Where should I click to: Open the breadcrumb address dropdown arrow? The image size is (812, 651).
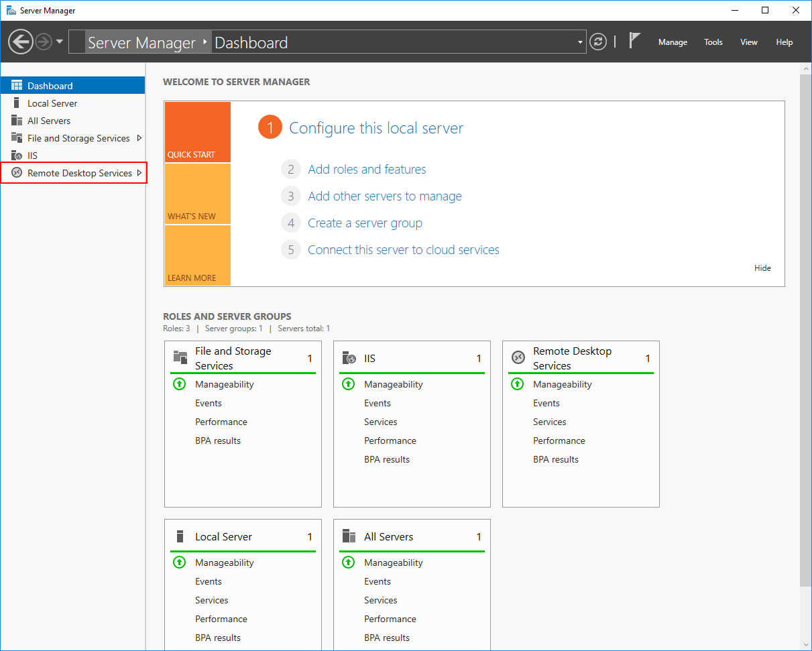click(x=580, y=42)
